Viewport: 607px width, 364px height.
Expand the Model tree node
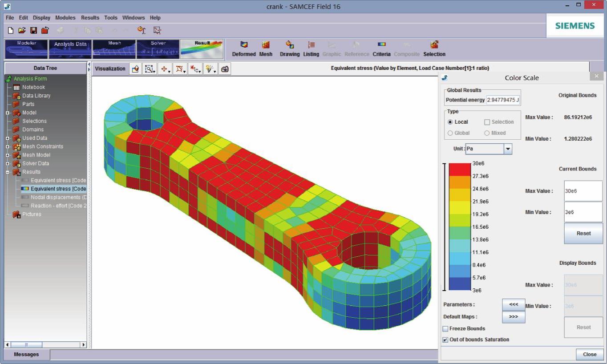tap(8, 113)
